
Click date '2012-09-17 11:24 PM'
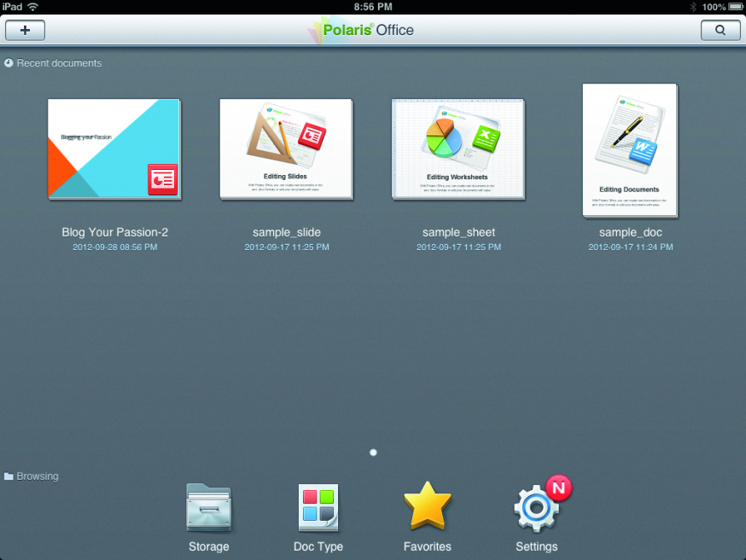631,247
